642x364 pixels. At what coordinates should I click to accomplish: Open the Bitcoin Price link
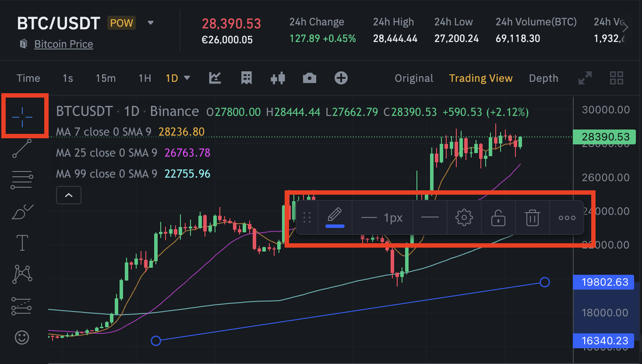(x=63, y=44)
